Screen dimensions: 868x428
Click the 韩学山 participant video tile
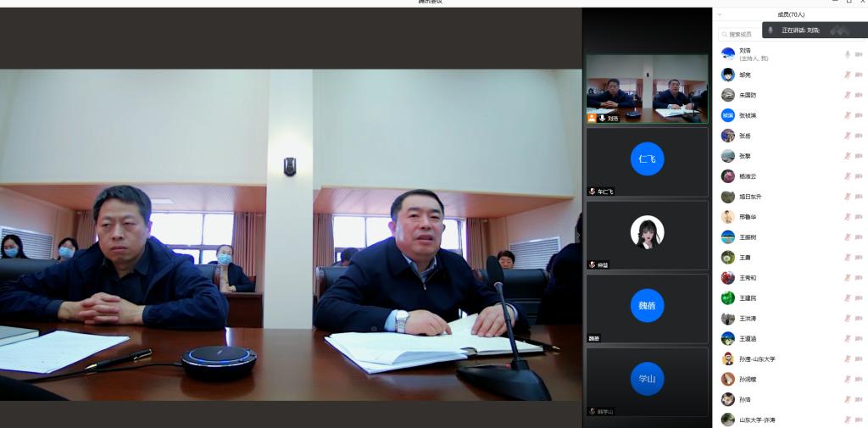(x=648, y=381)
